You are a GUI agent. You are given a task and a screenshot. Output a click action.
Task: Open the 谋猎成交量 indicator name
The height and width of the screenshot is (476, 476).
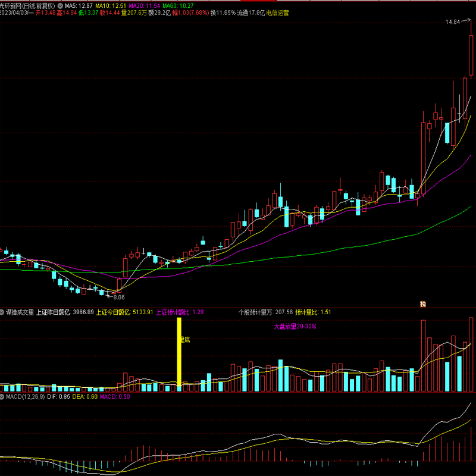click(x=20, y=311)
